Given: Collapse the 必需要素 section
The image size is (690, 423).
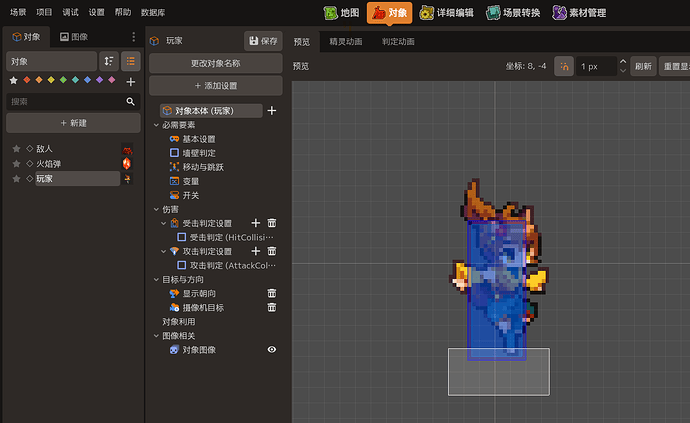Looking at the screenshot, I should tap(156, 125).
